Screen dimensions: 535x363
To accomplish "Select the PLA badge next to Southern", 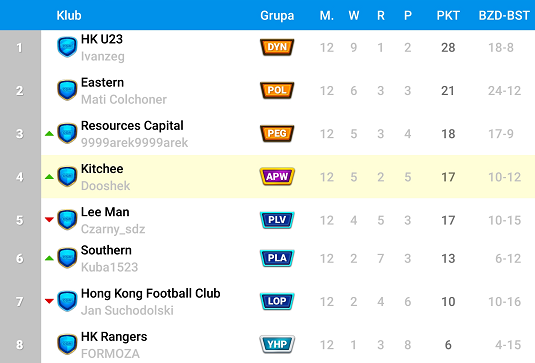I will (x=277, y=258).
